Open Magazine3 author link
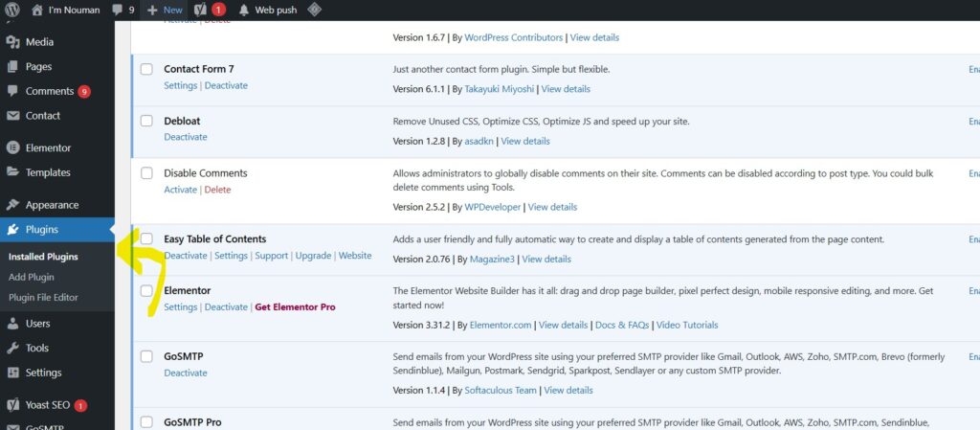980x430 pixels. pyautogui.click(x=493, y=259)
